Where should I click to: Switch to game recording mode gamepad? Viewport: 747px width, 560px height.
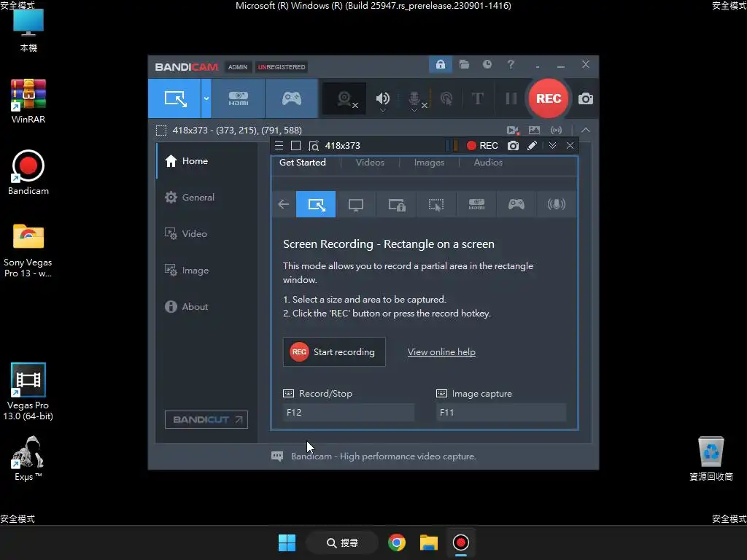292,98
